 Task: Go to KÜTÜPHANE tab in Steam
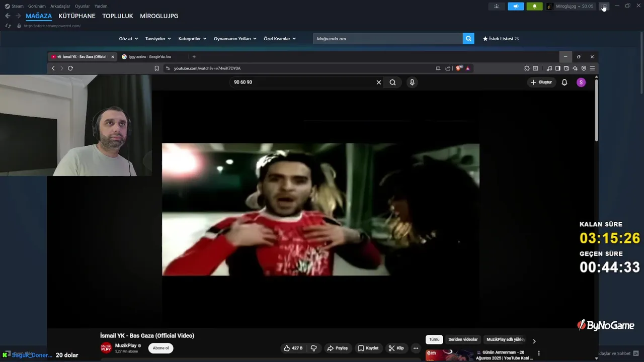pos(77,16)
